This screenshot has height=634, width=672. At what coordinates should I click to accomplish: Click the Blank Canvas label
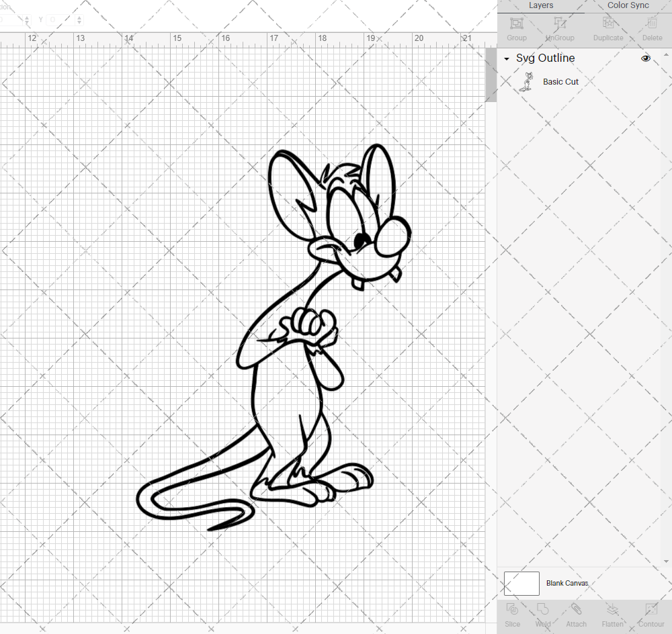click(566, 583)
